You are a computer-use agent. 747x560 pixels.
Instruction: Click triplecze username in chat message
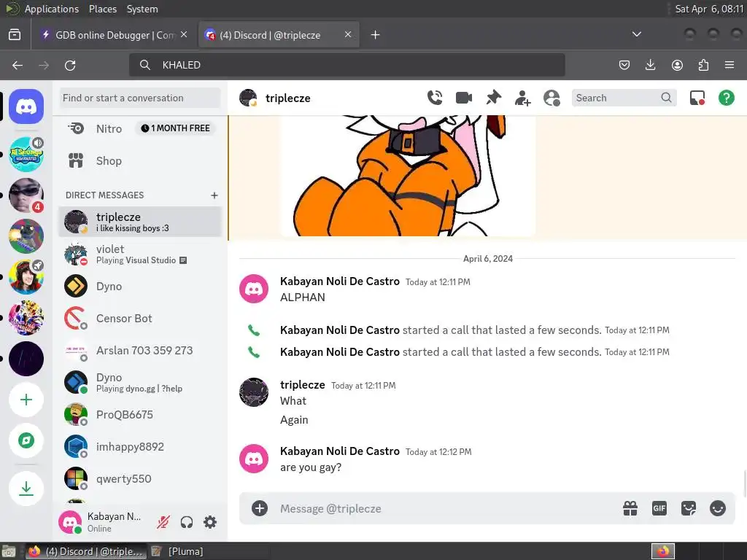[303, 385]
